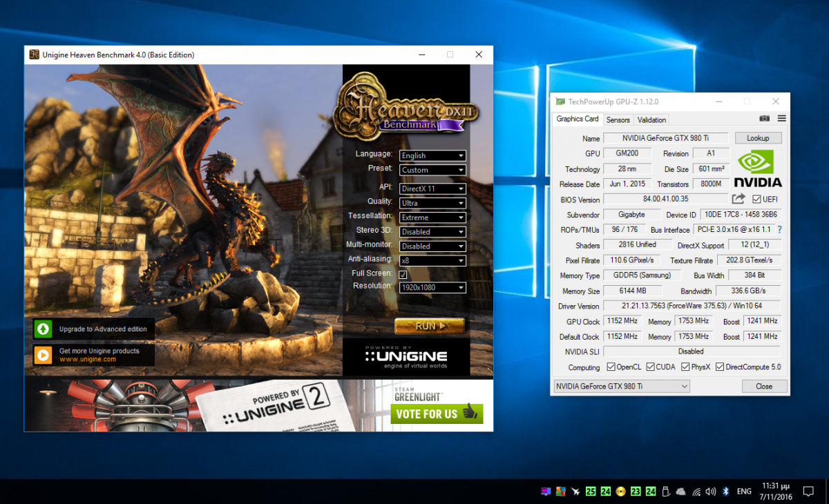Open the Preset dropdown set to Custom
This screenshot has width=829, height=504.
click(x=432, y=170)
